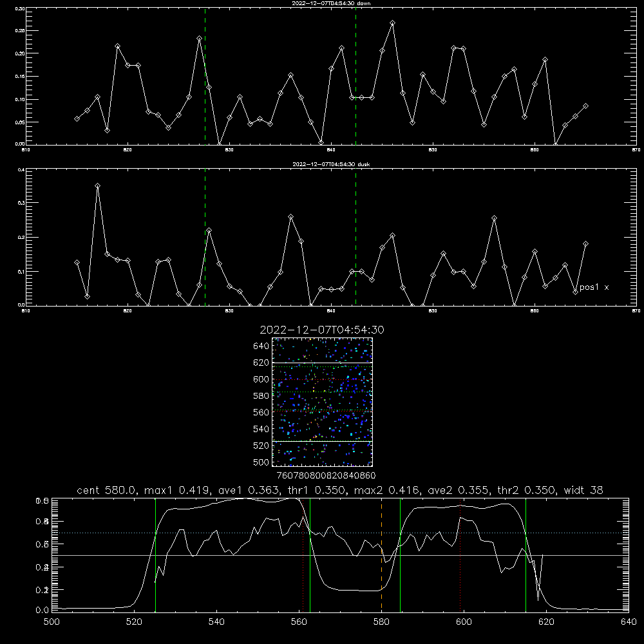644x644 pixels.
Task: Click the dawn plot title text
Action: (x=331, y=3)
